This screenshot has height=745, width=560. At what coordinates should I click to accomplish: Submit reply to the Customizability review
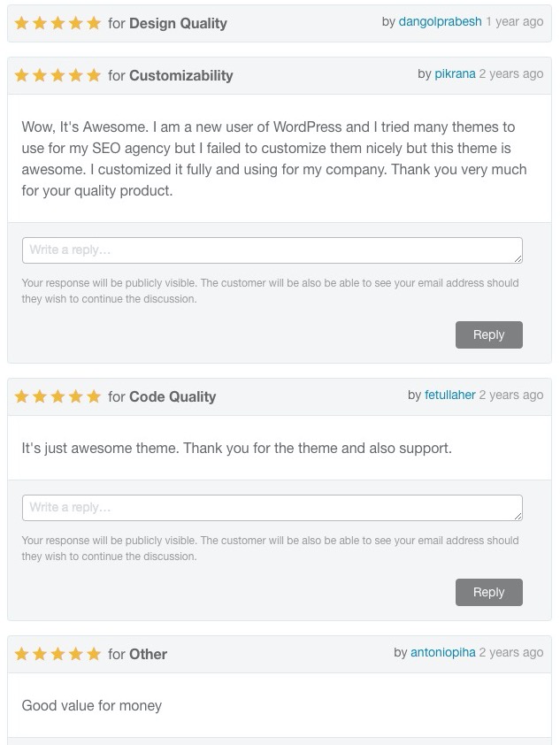[488, 334]
